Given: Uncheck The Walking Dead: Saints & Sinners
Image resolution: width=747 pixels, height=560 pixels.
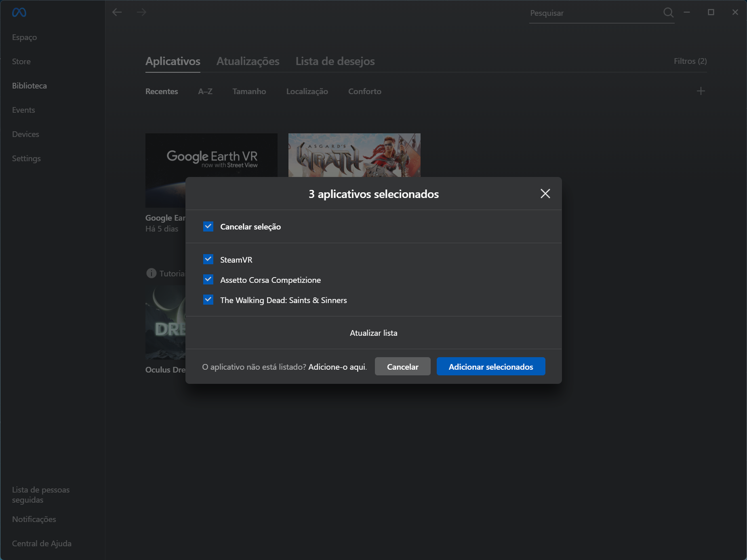Looking at the screenshot, I should 208,299.
